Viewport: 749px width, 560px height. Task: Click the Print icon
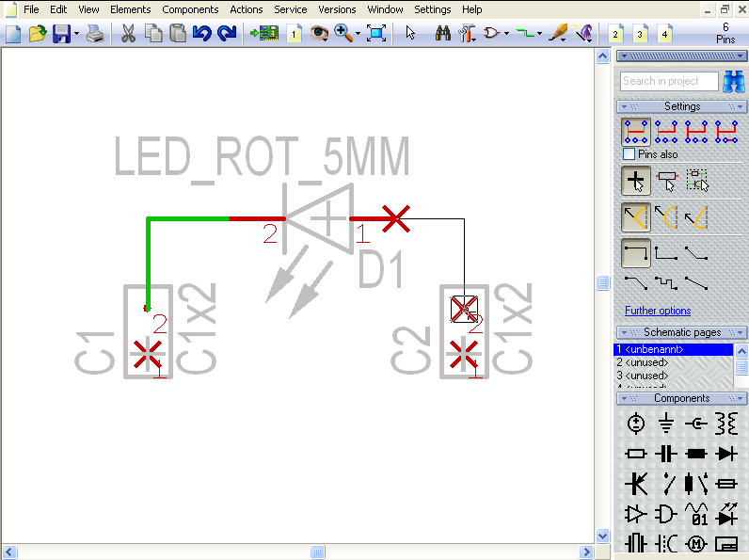click(95, 34)
